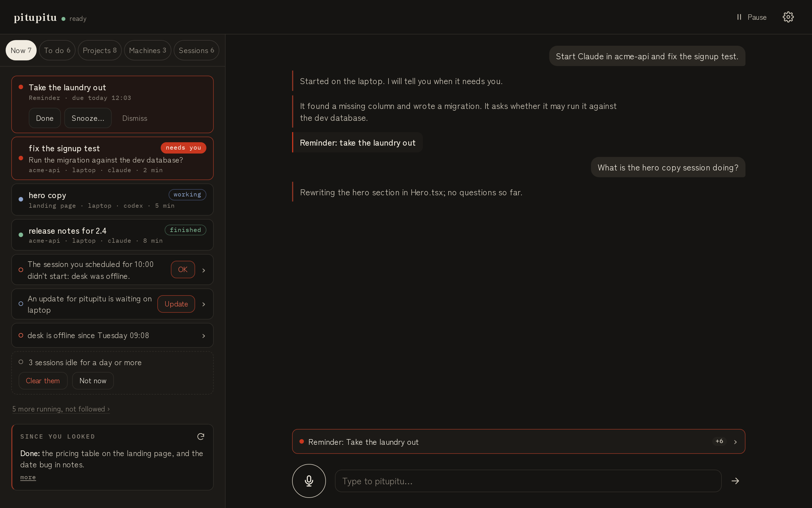The height and width of the screenshot is (508, 812).
Task: Open the Sessions tab
Action: 196,51
